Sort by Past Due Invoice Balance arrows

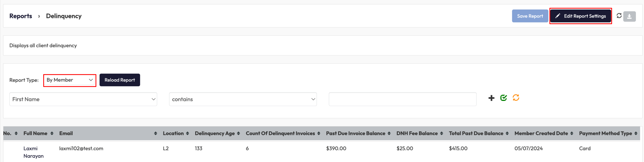pyautogui.click(x=389, y=133)
